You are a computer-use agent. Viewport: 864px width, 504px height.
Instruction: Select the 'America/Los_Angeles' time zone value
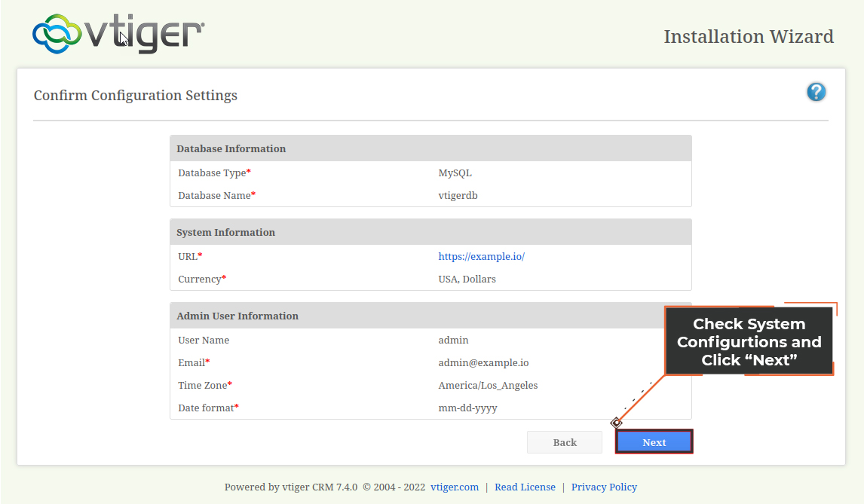(488, 386)
